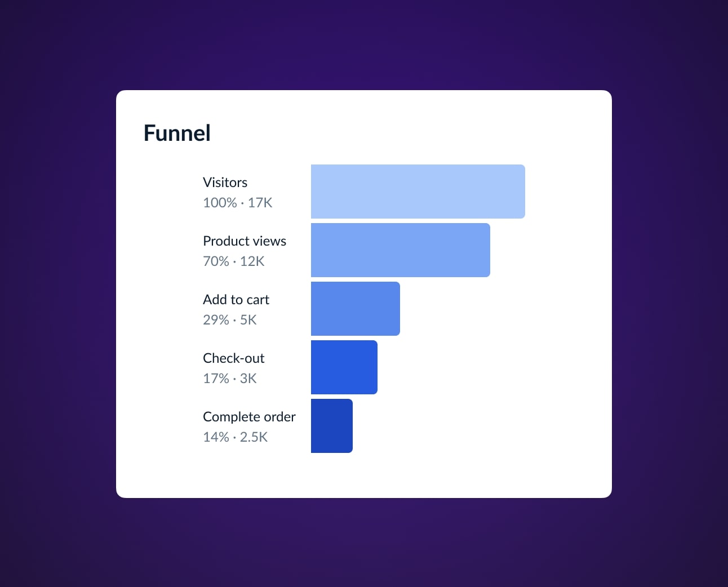Click the 5K add-to-cart count
Viewport: 728px width, 587px height.
tap(248, 320)
